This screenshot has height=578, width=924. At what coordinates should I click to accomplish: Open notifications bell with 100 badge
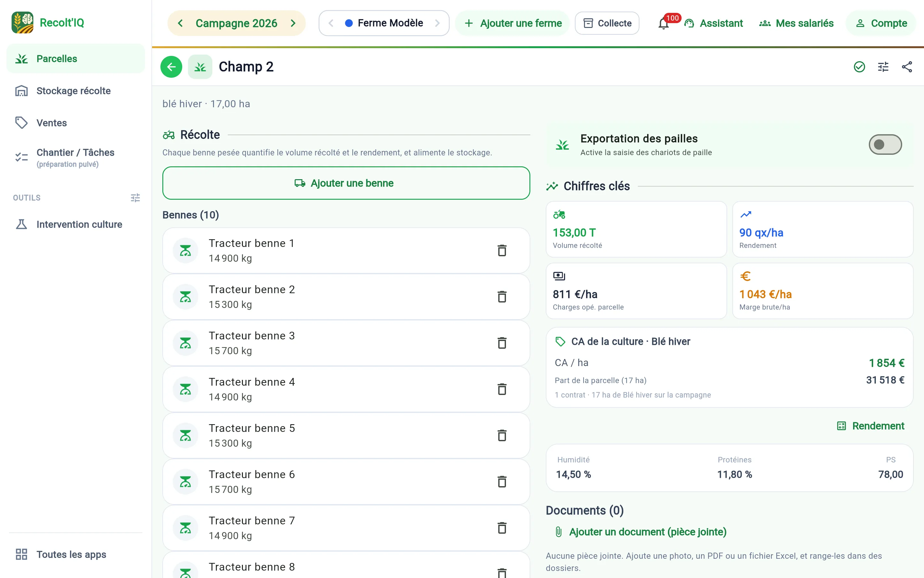tap(664, 23)
